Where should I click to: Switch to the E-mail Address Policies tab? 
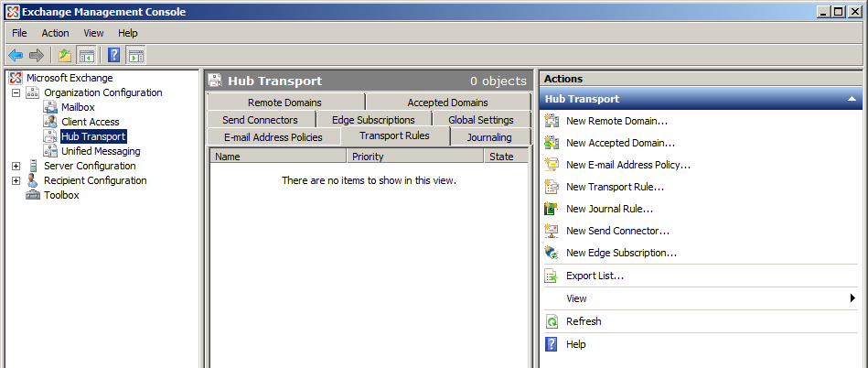(273, 137)
